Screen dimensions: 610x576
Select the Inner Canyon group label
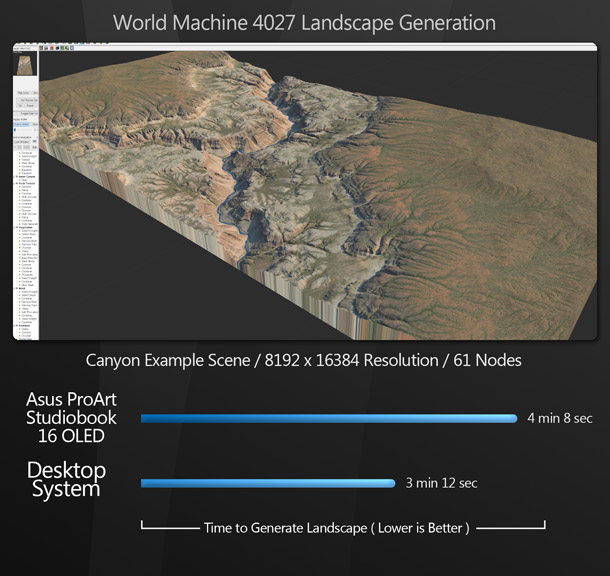tap(27, 177)
